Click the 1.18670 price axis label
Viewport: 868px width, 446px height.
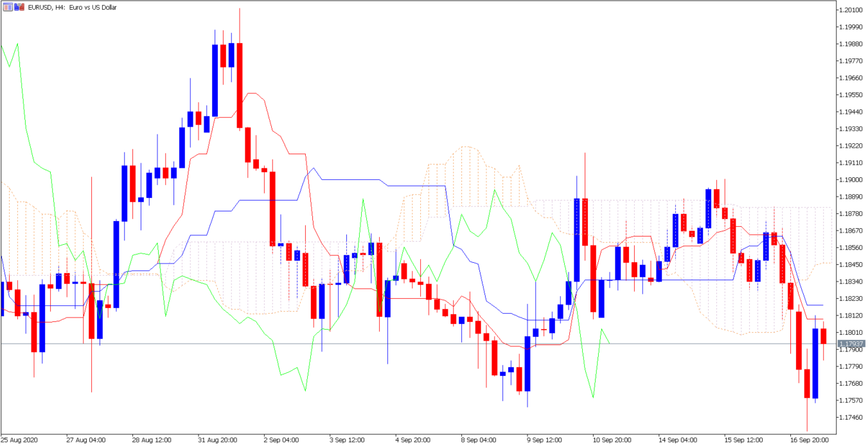[x=851, y=231]
